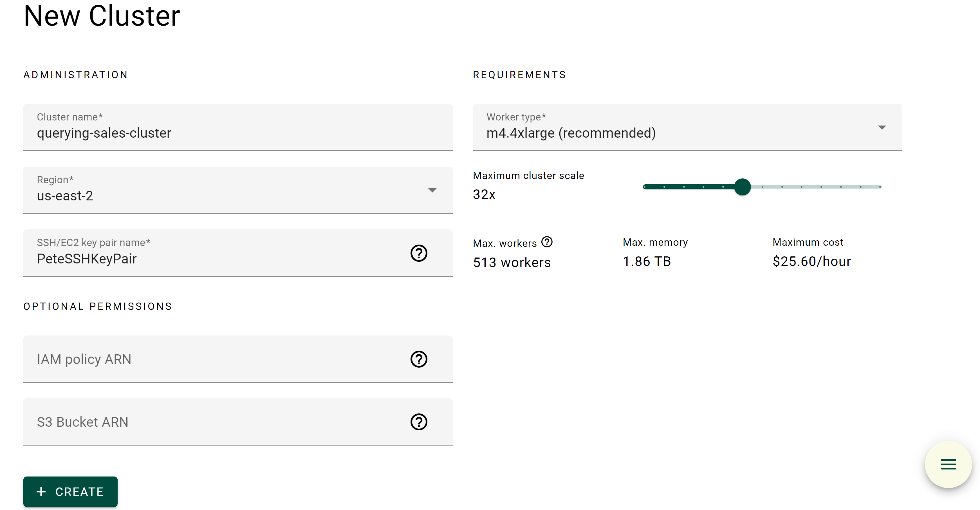Click the 32x cluster scale value
980x510 pixels.
(484, 194)
